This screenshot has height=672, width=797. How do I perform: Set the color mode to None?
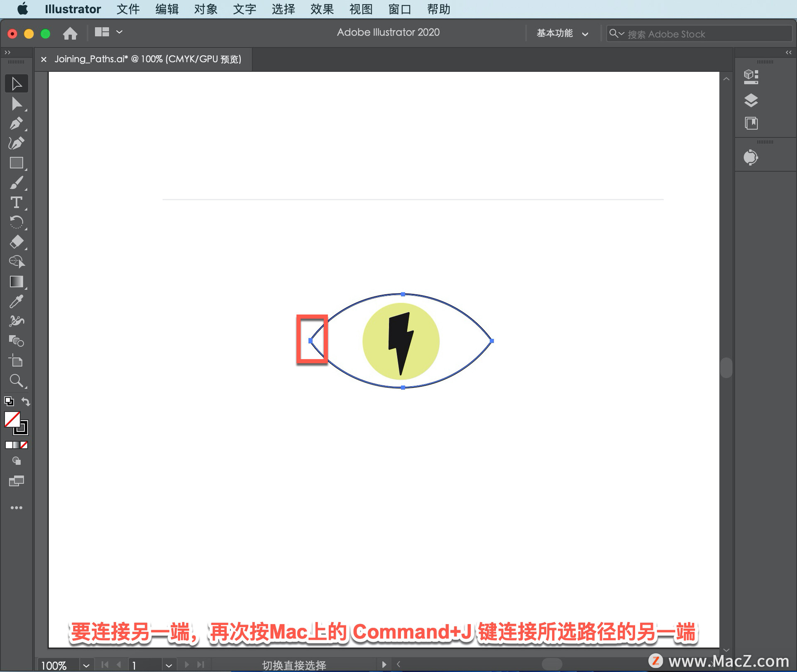coord(24,445)
